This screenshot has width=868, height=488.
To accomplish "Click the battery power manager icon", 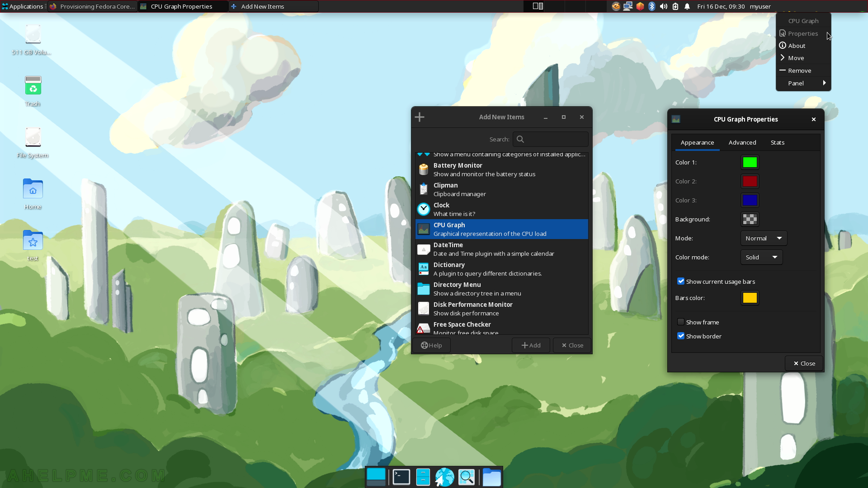I will coord(675,6).
